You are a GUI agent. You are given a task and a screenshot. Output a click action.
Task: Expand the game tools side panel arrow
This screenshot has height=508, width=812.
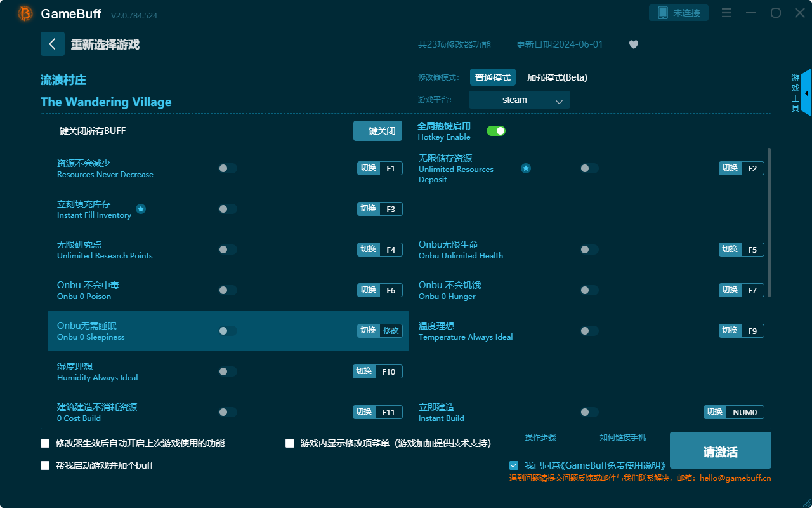(806, 93)
